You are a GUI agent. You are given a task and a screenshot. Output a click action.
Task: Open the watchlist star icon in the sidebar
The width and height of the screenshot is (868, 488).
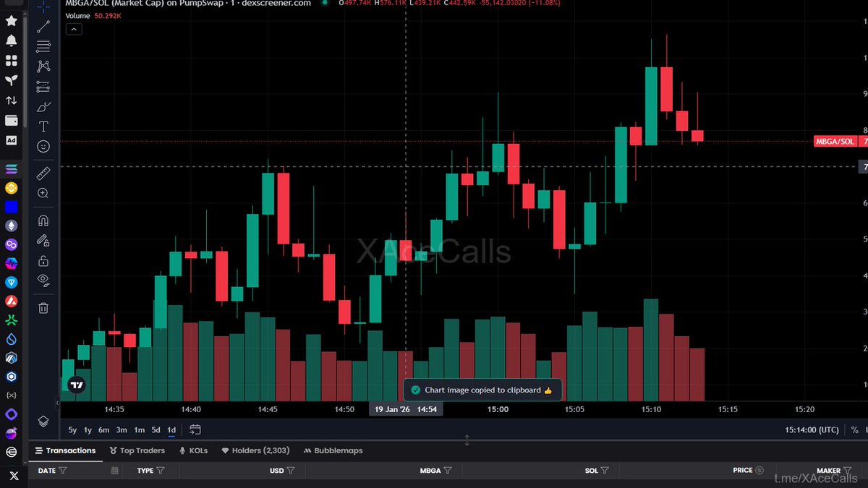point(11,21)
